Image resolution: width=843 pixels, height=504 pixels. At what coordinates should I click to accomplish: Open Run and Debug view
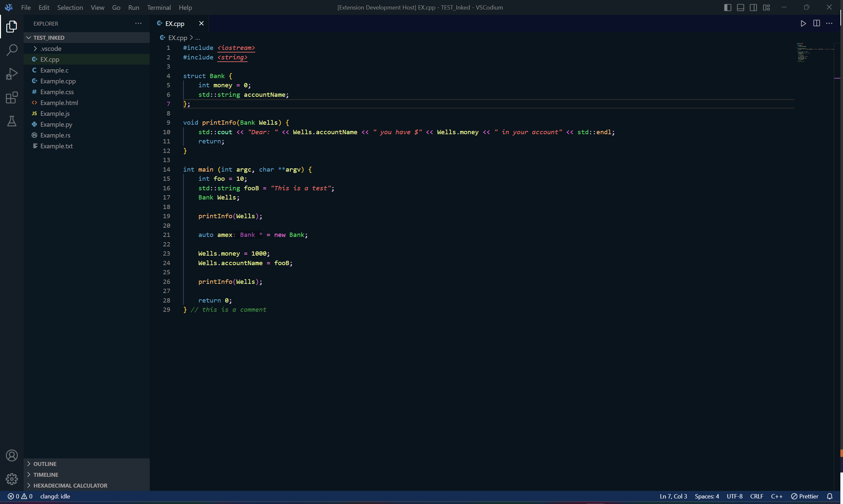point(11,74)
